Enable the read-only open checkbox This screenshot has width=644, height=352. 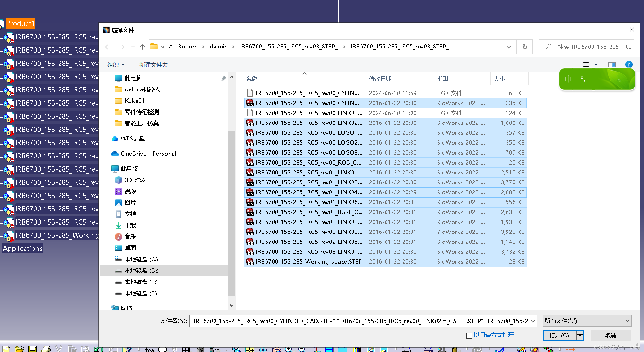click(x=469, y=335)
